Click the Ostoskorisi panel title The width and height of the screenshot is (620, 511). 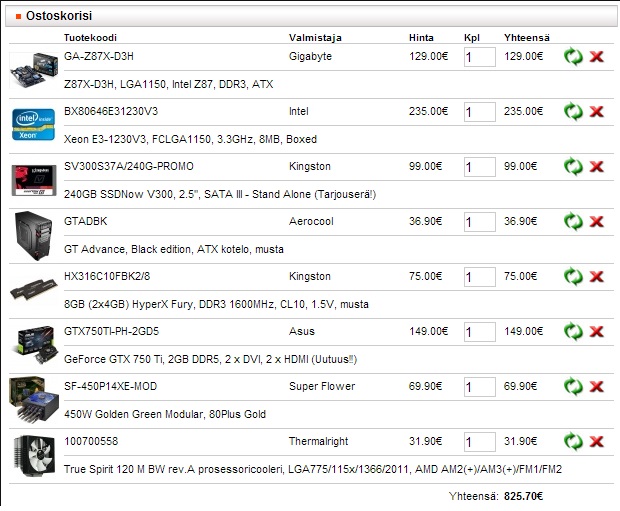click(59, 16)
